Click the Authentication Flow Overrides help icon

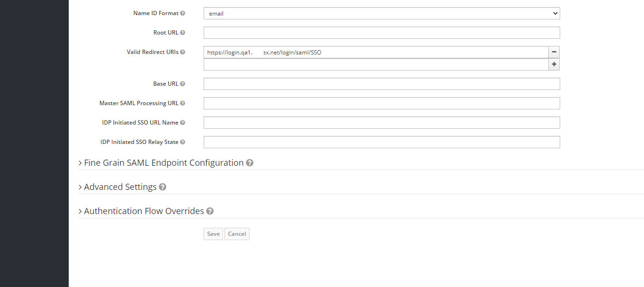pyautogui.click(x=210, y=211)
